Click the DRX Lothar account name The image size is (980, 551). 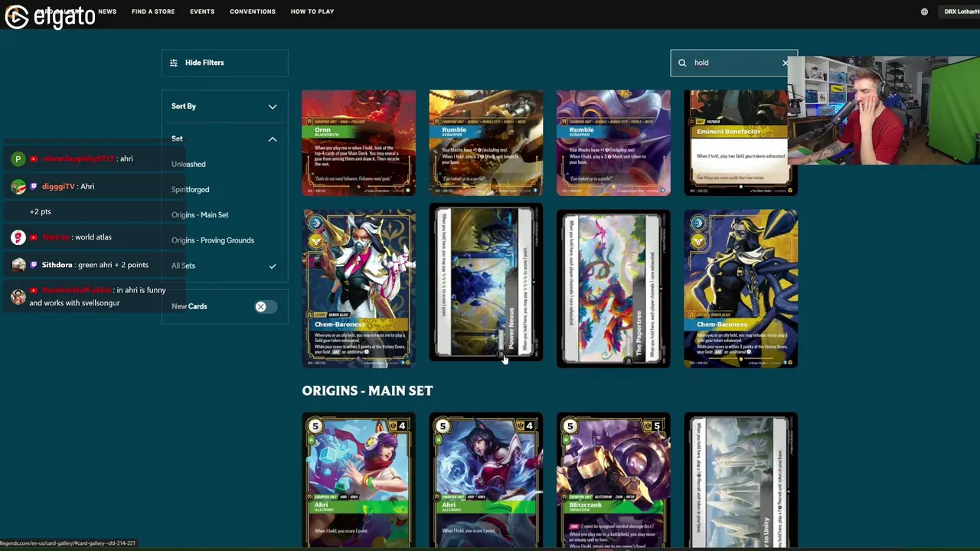[x=962, y=11]
